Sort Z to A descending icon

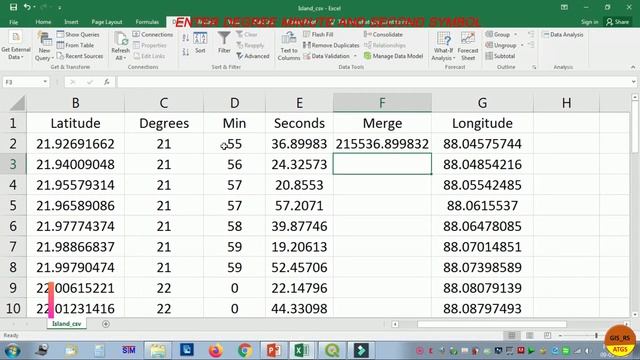pyautogui.click(x=186, y=51)
